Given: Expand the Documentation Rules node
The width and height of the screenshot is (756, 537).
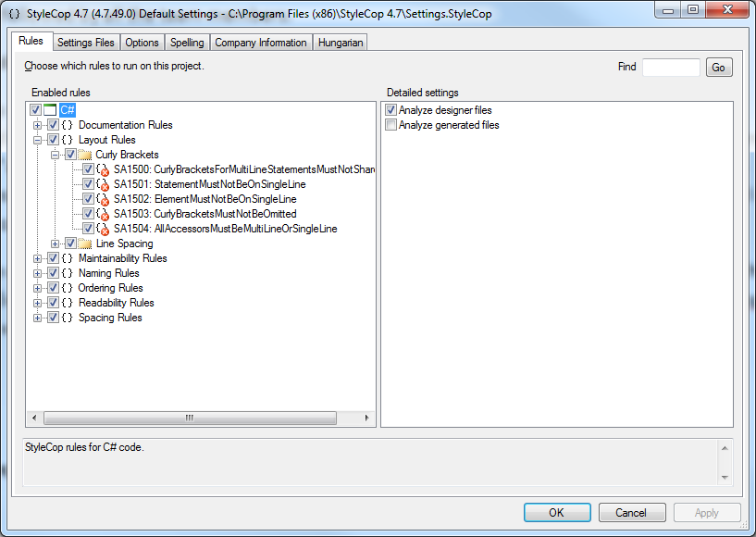Looking at the screenshot, I should coord(37,125).
